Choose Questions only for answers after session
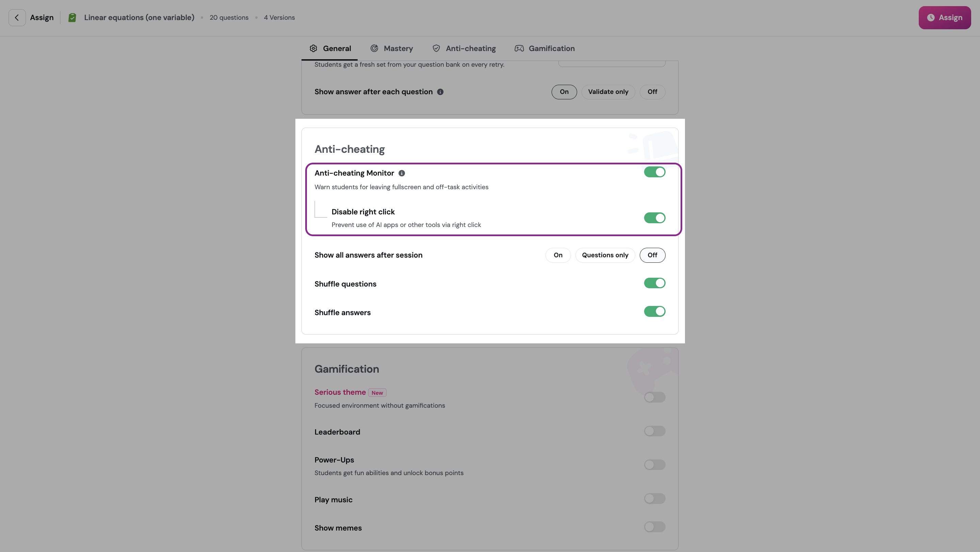Viewport: 980px width, 552px height. pos(605,255)
